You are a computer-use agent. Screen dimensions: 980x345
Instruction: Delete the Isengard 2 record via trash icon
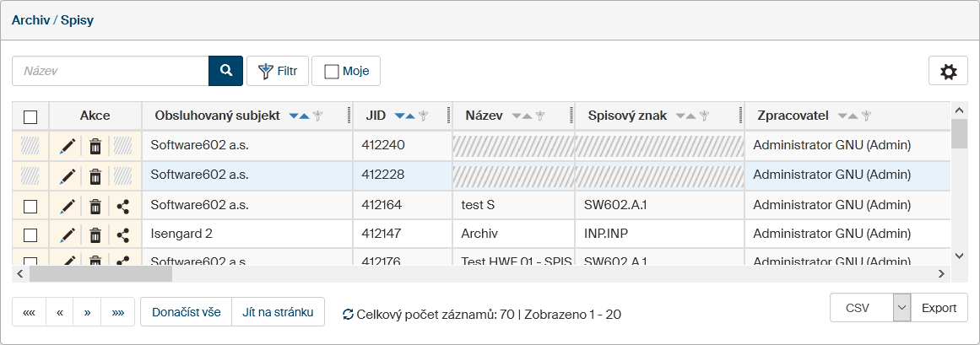coord(95,235)
